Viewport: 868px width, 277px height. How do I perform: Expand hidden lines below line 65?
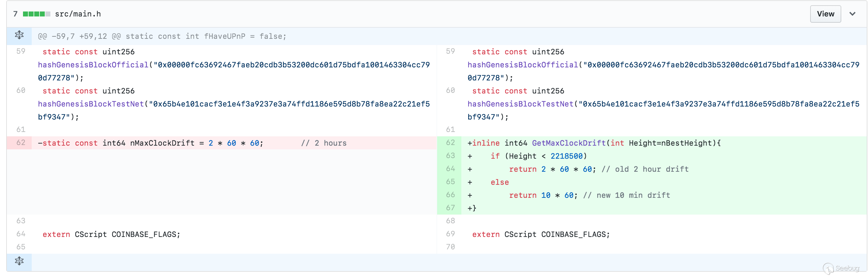(19, 261)
